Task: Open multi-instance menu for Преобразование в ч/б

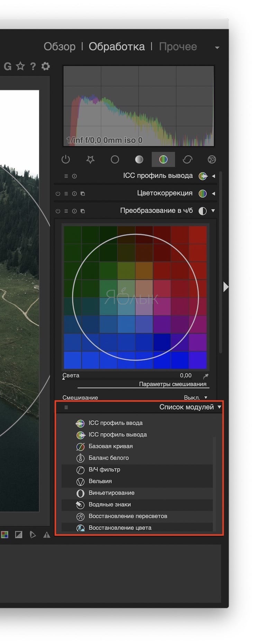Action: click(83, 211)
